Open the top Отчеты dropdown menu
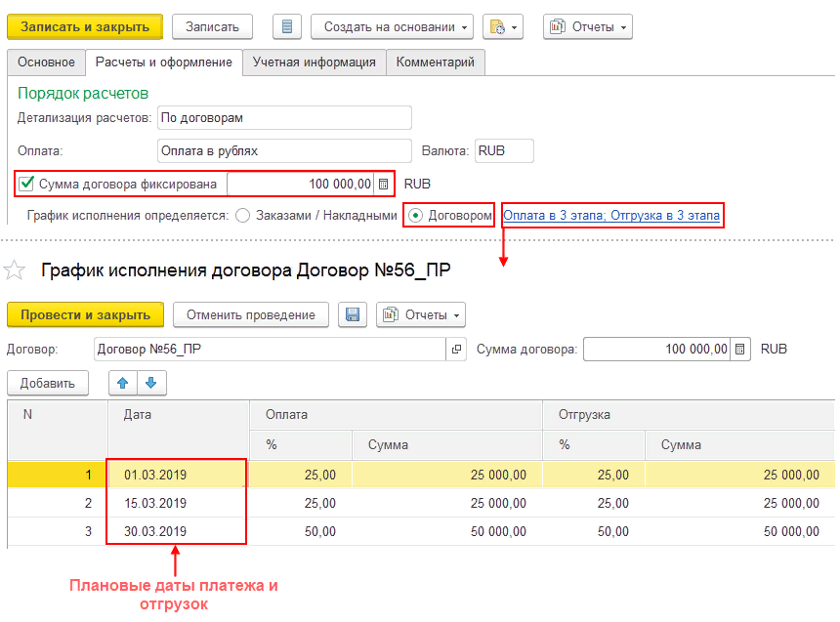Screen dimensions: 840x622 (587, 26)
